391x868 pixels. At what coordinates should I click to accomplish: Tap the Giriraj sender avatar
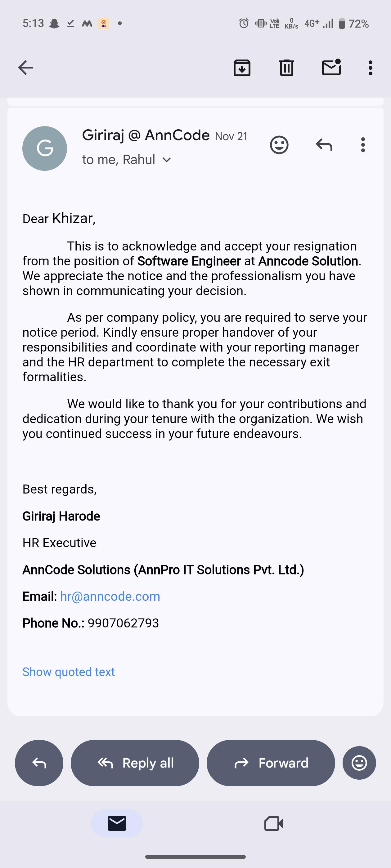pyautogui.click(x=45, y=148)
